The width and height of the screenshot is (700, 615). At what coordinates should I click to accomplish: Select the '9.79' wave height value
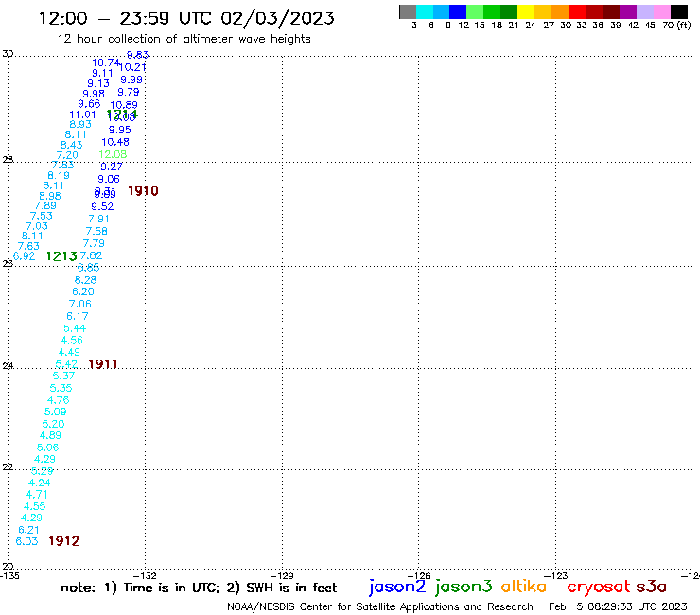(129, 92)
